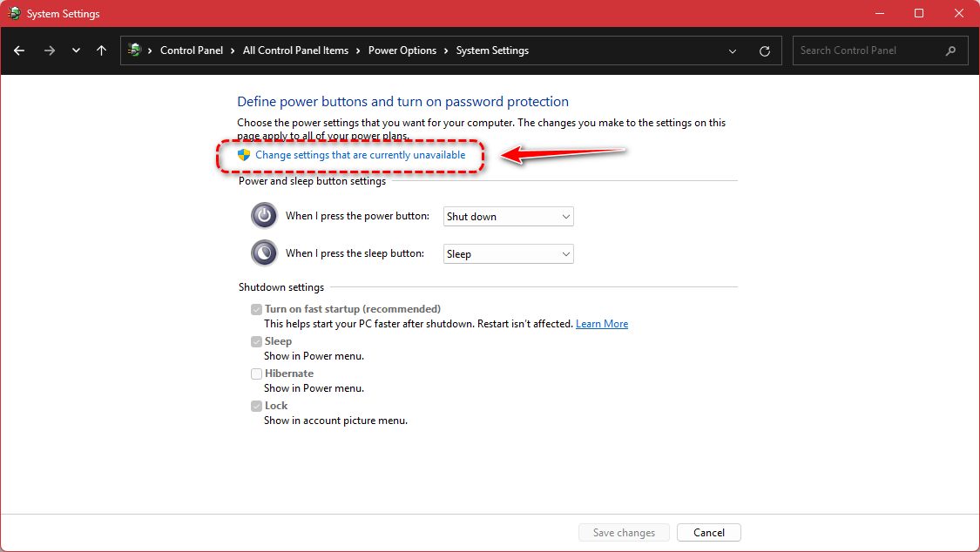The width and height of the screenshot is (980, 552).
Task: Enable the Hibernate checkbox
Action: [256, 374]
